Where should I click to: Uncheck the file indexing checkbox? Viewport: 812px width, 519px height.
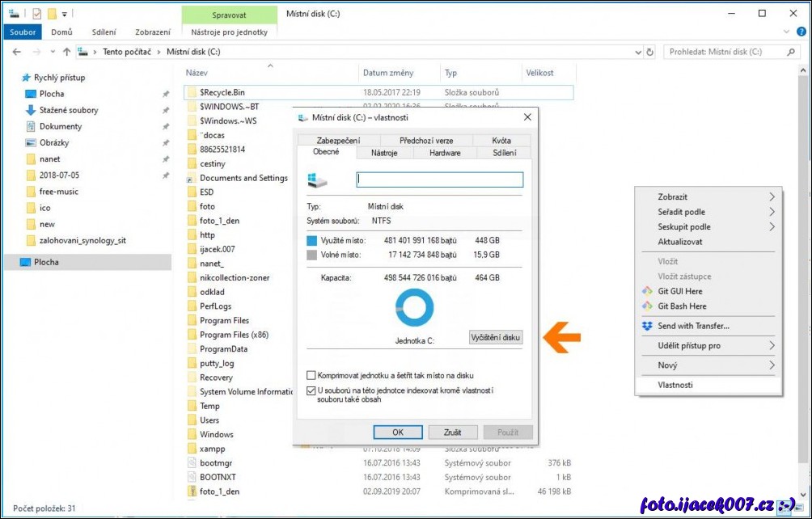[x=311, y=390]
